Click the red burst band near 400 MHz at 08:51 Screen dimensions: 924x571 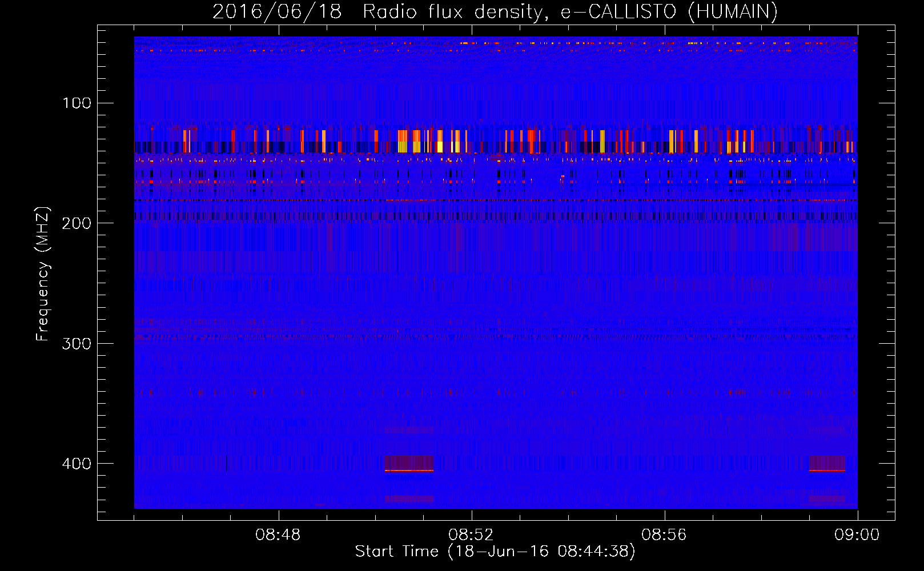pyautogui.click(x=409, y=464)
